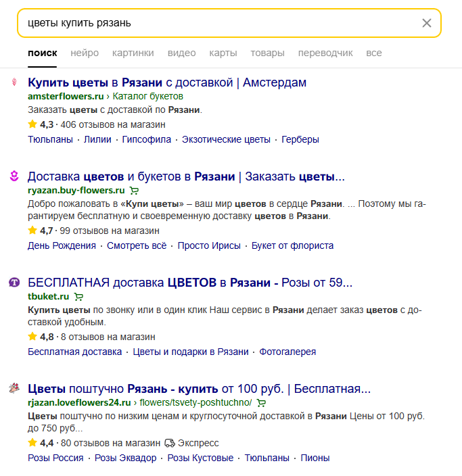Click the purple tbuket.ru favicon
Viewport: 462px width, 476px height.
(14, 282)
